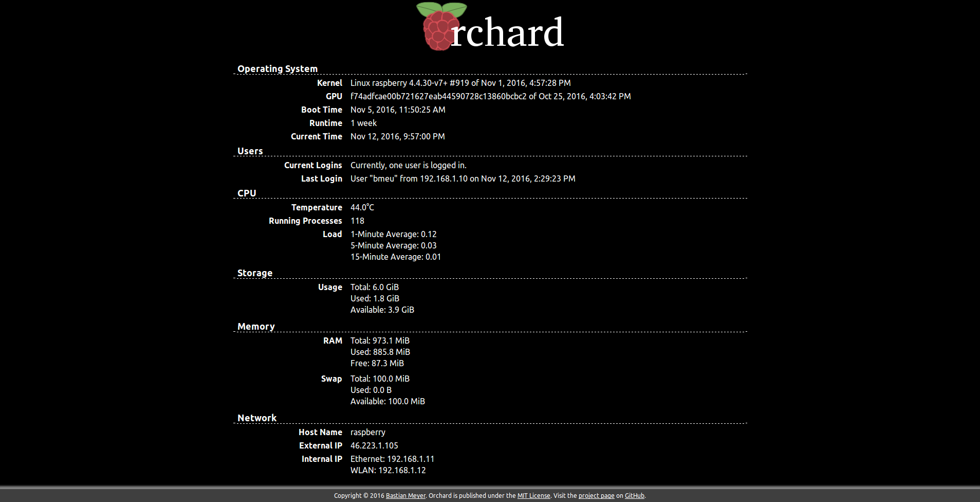Click the GPU hash value f74adfcae00b...
Image resolution: width=980 pixels, height=502 pixels.
(x=438, y=96)
